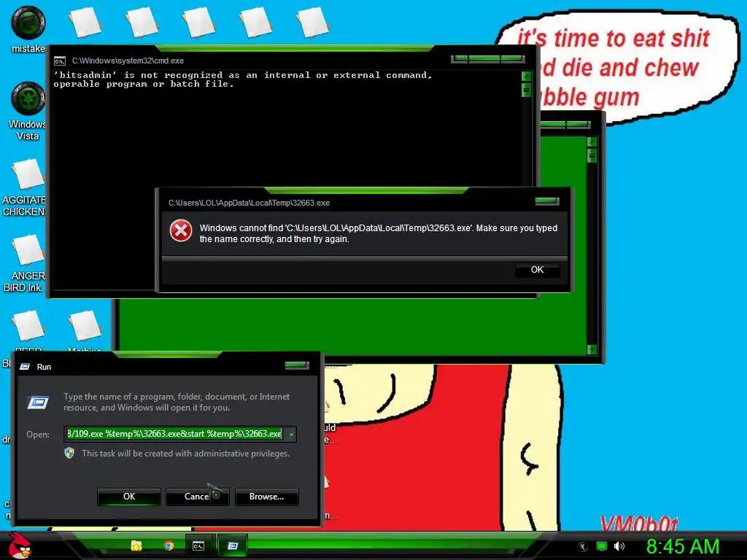
Task: Click the volume speaker tray icon
Action: coord(619,546)
